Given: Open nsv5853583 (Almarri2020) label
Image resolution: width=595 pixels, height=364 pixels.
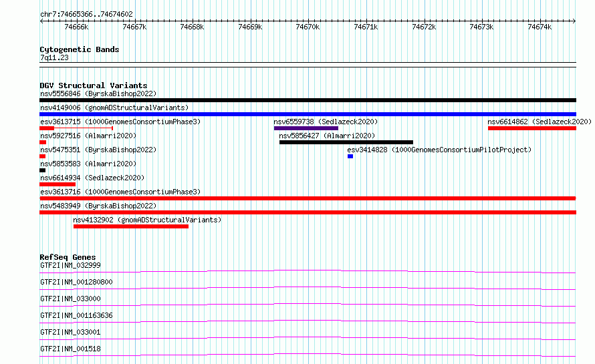Looking at the screenshot, I should click(88, 164).
